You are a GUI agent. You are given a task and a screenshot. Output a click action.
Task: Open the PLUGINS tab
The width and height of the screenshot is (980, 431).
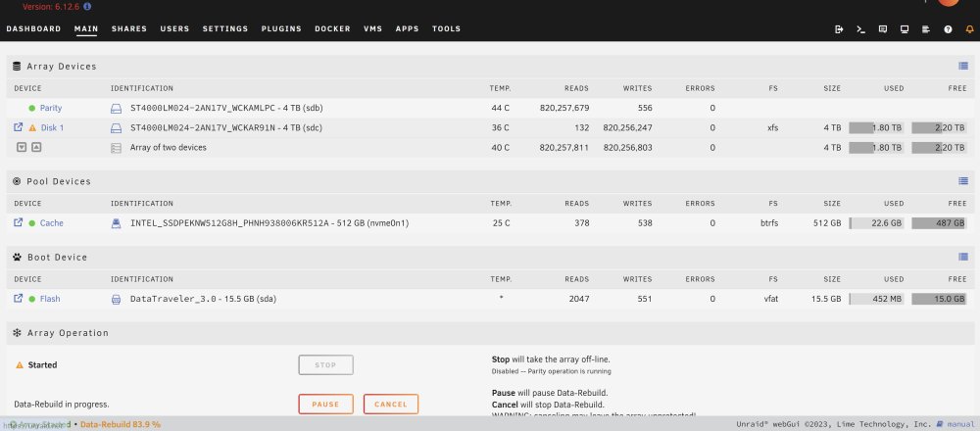point(281,28)
